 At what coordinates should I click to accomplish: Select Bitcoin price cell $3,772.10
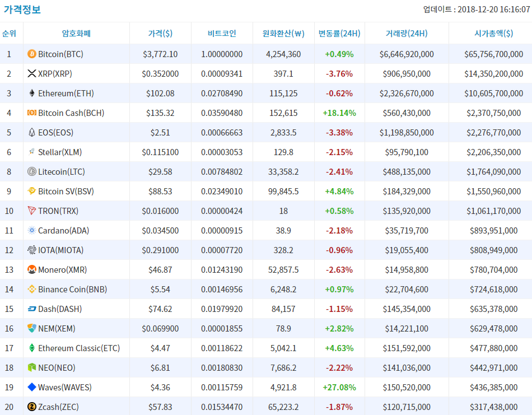[160, 54]
